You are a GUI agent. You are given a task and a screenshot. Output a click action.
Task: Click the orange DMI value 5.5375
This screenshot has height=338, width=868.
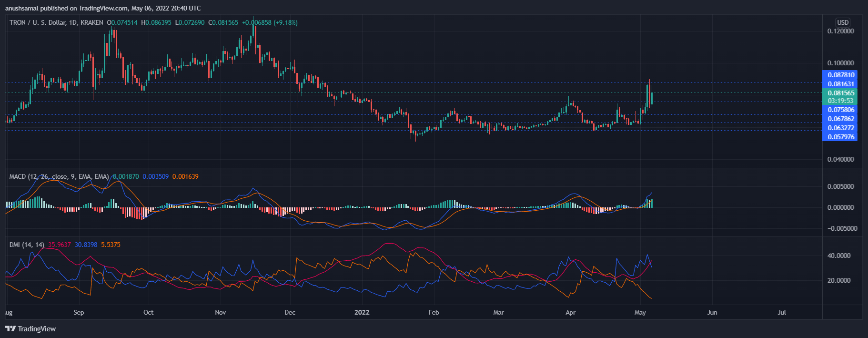[x=111, y=245]
